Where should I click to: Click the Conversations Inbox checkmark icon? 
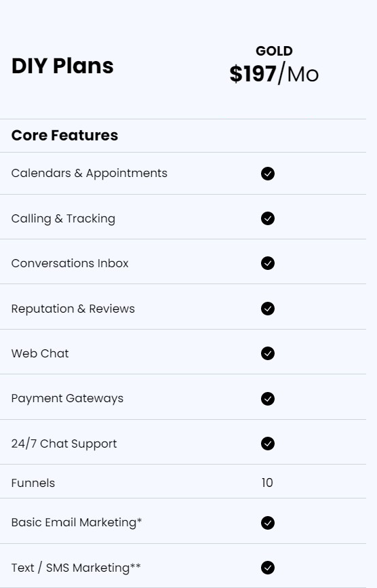click(x=268, y=263)
